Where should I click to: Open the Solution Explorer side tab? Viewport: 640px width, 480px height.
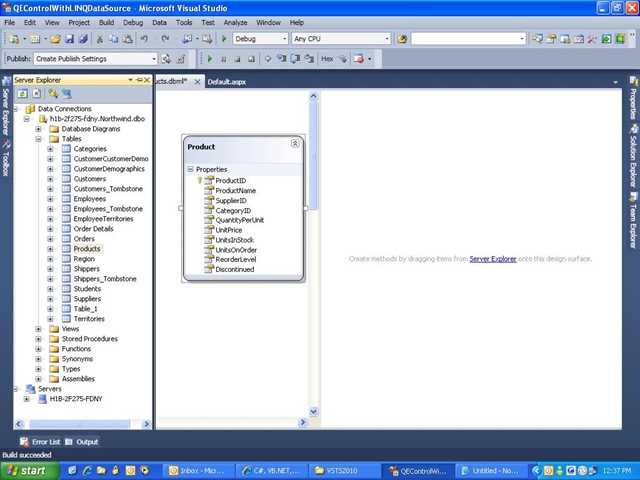click(633, 156)
